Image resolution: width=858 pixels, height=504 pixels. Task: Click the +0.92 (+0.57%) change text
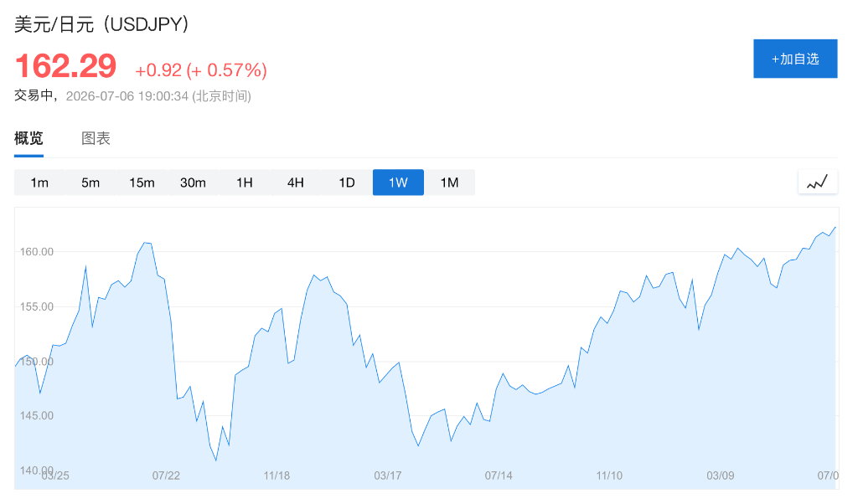201,70
